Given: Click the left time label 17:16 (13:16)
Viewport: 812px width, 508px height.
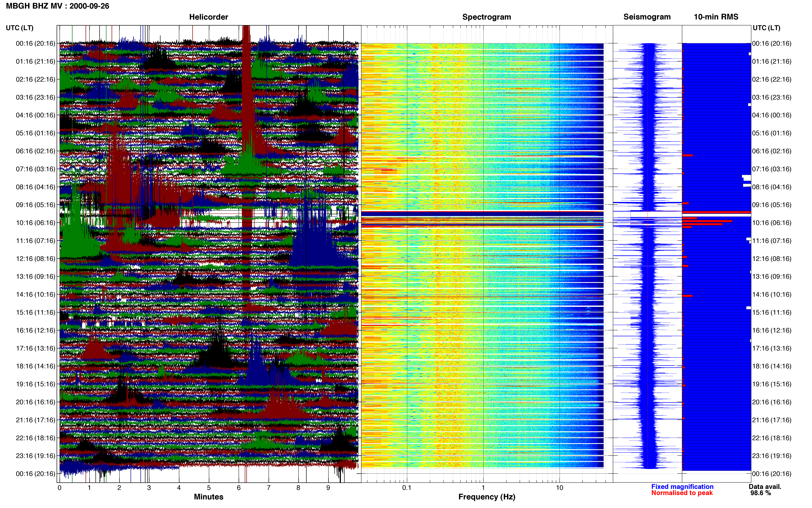Looking at the screenshot, I should click(36, 348).
